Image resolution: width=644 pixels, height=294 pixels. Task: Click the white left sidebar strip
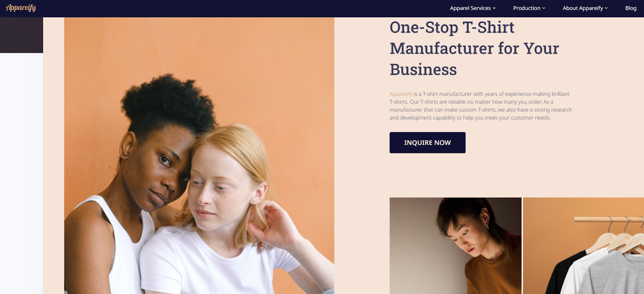pos(21,174)
